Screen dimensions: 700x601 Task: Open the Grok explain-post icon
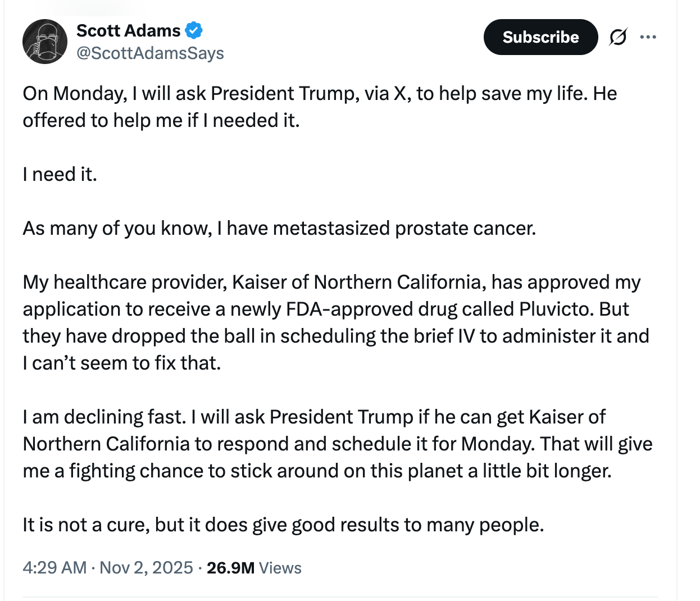618,37
